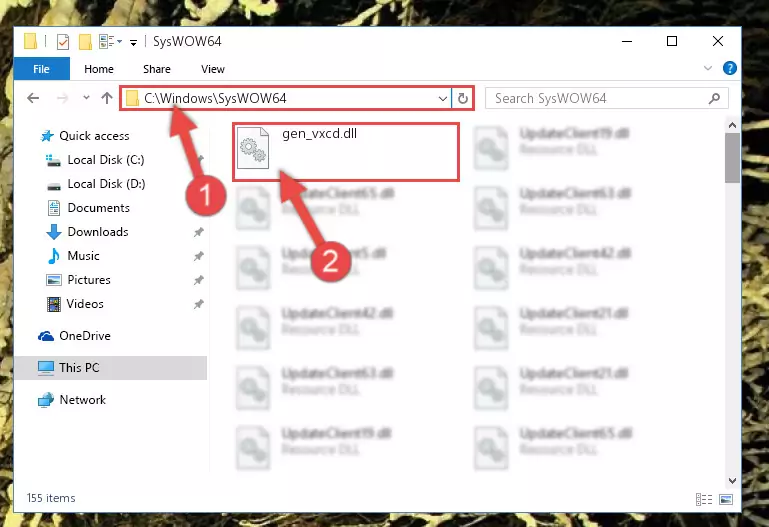The image size is (769, 527).
Task: Open Downloads in the sidebar
Action: tap(98, 232)
